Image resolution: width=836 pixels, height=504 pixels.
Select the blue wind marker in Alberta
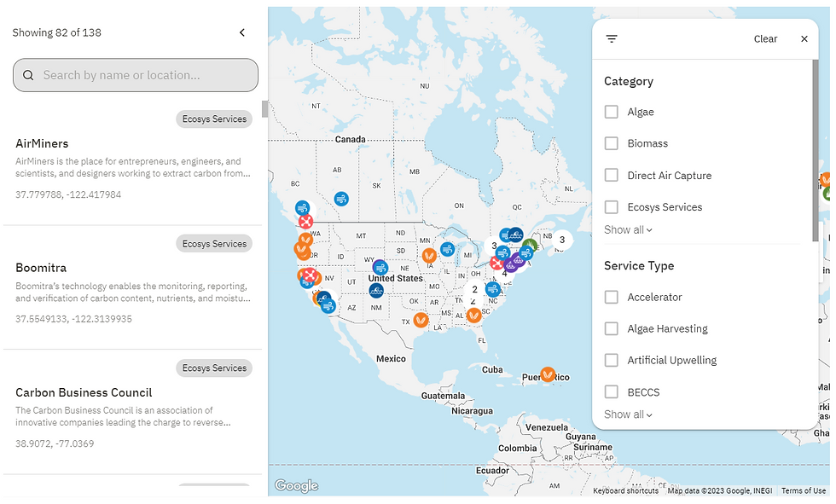(341, 199)
